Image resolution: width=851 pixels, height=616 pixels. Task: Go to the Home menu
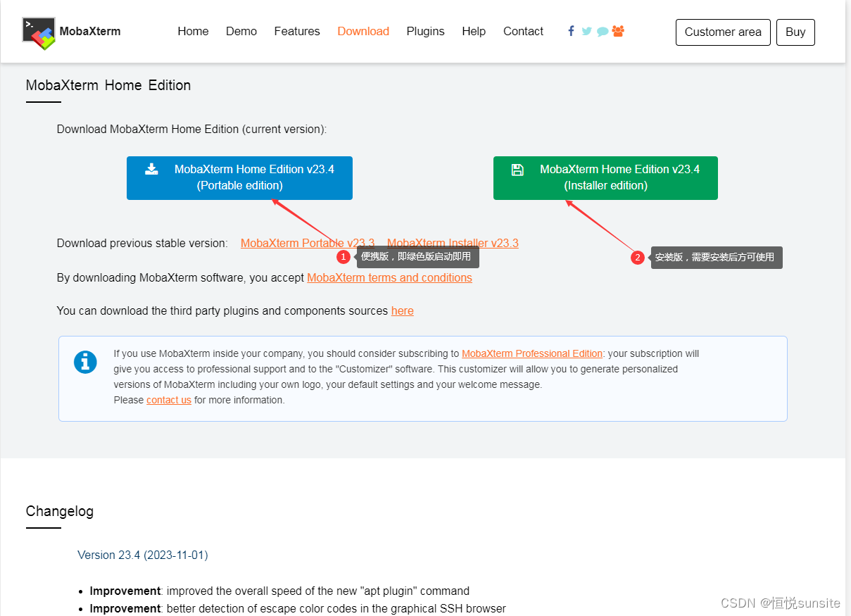click(x=193, y=31)
